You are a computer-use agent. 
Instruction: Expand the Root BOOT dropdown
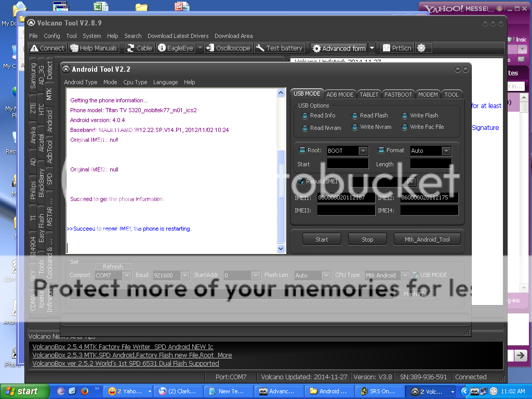[363, 151]
